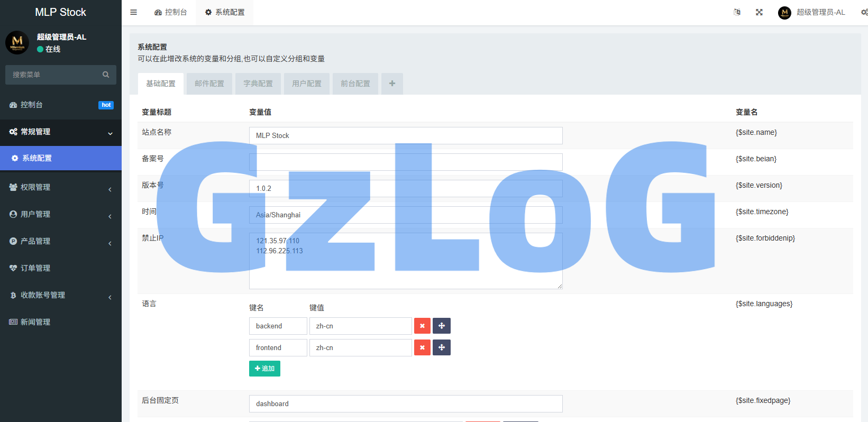The image size is (868, 422).
Task: Click the language switch icon in header
Action: 737,12
